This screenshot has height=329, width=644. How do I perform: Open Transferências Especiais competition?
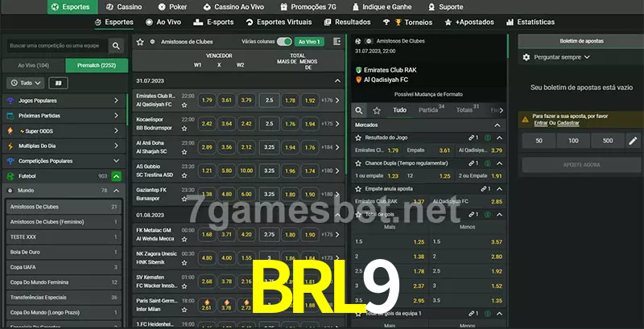point(64,298)
